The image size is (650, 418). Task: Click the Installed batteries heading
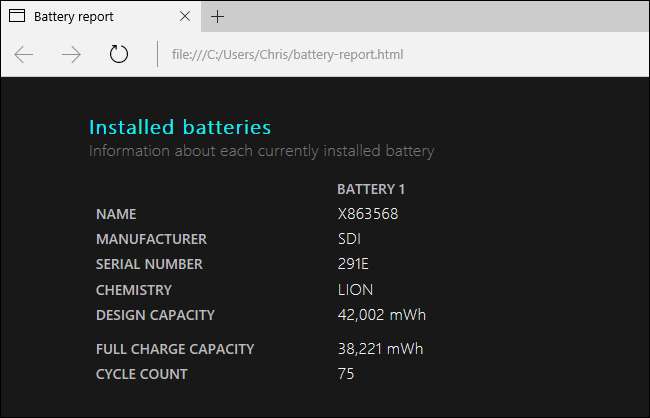[180, 127]
